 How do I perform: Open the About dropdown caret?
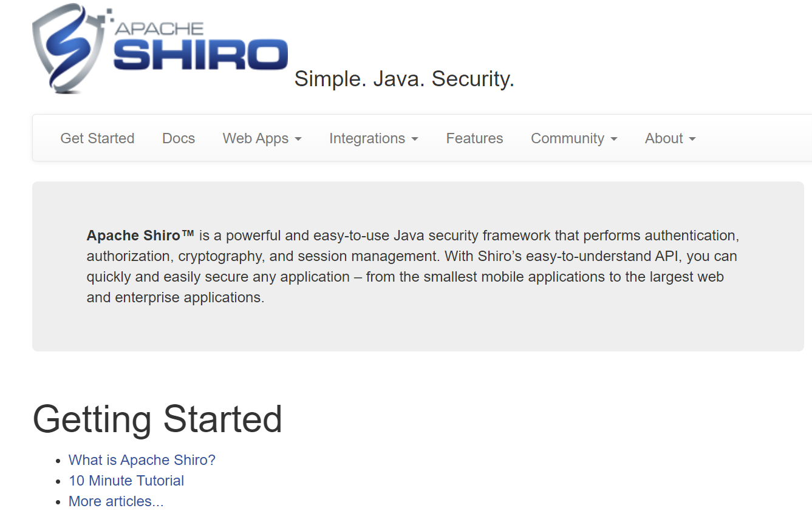point(692,140)
